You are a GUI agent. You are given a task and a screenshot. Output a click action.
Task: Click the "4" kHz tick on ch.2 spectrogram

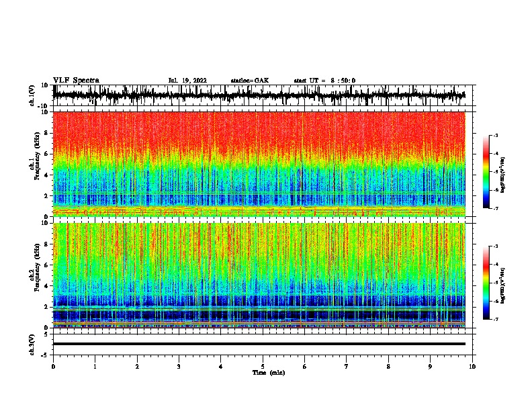point(46,286)
